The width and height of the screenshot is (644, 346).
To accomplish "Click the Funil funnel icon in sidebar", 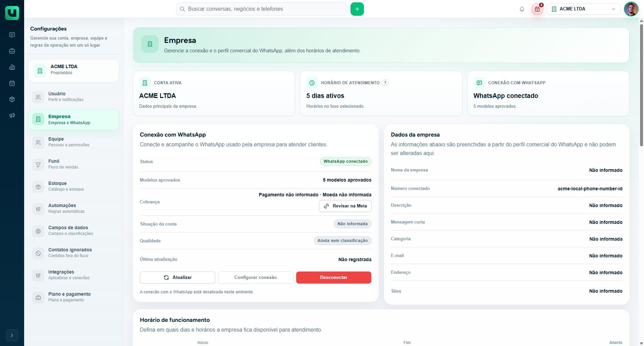I will pos(38,164).
